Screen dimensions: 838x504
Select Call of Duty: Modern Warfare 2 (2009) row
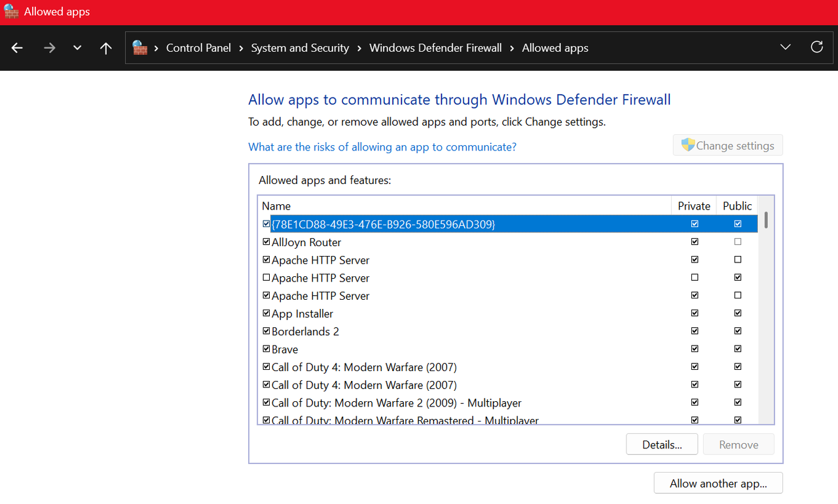pyautogui.click(x=509, y=403)
